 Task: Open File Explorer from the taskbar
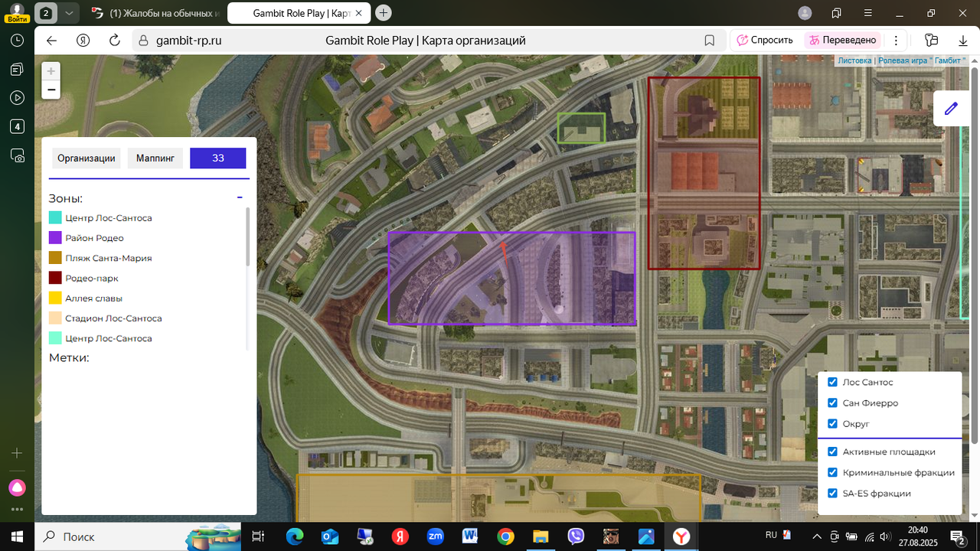541,536
